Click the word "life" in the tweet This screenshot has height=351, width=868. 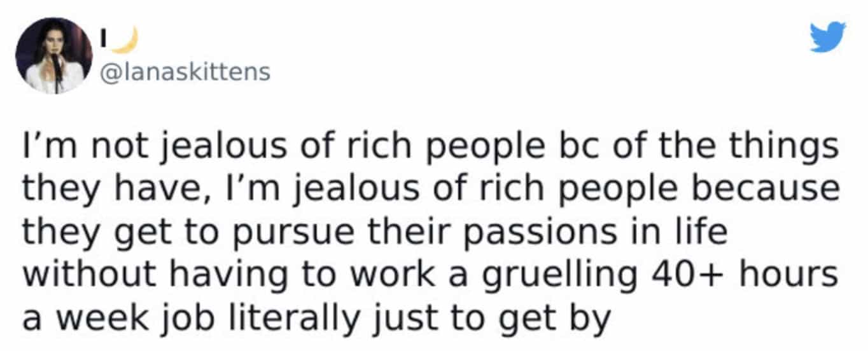pyautogui.click(x=704, y=232)
